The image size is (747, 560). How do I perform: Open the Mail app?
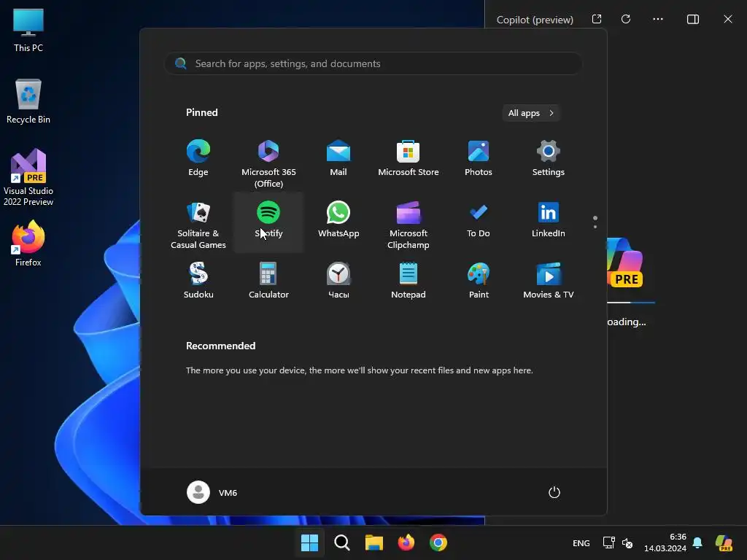coord(338,159)
